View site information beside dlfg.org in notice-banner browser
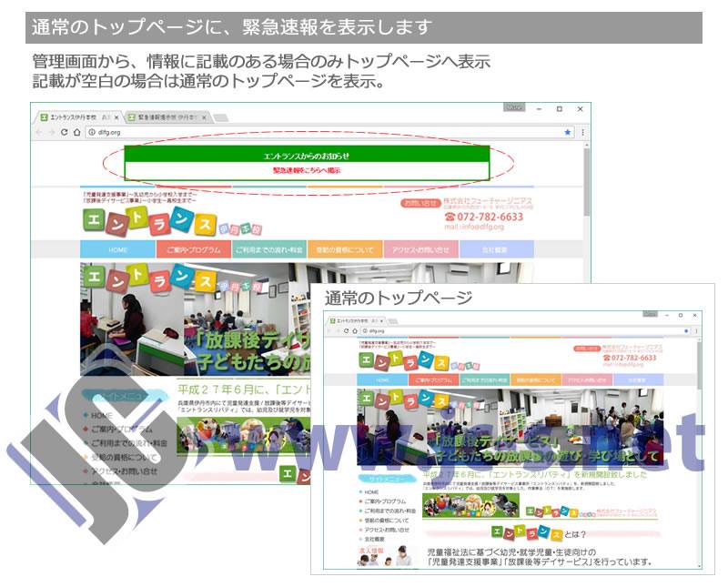Image resolution: width=728 pixels, height=587 pixels. point(92,132)
